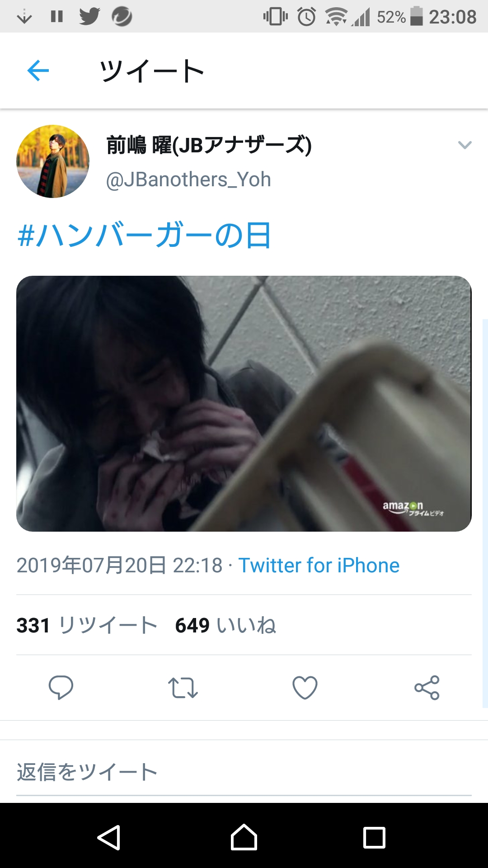View the 331 リツイート list
The width and height of the screenshot is (488, 868).
[87, 625]
